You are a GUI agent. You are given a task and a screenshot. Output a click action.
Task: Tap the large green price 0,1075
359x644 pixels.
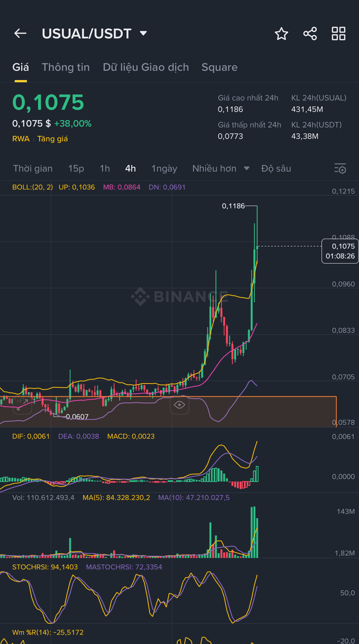(48, 102)
